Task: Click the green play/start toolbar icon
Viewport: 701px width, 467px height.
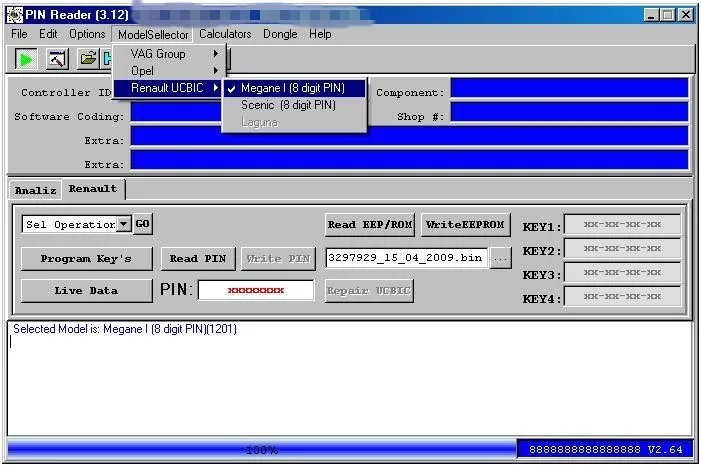Action: (25, 59)
